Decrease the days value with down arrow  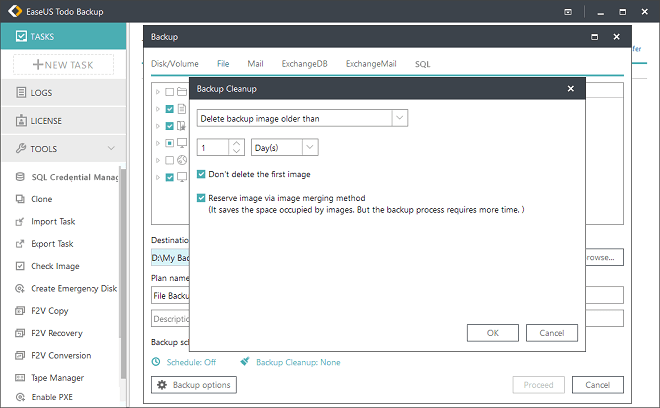pos(237,151)
